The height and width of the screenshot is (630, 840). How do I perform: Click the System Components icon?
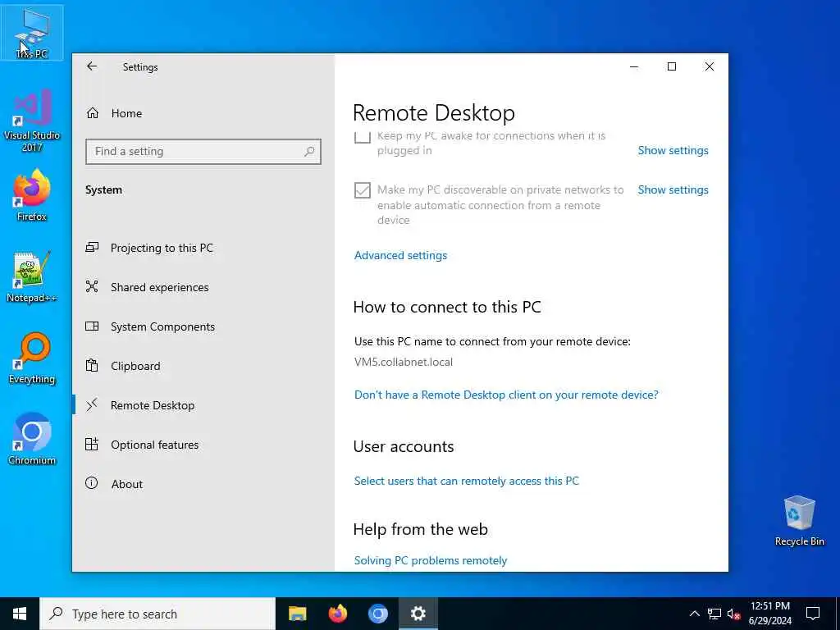(92, 326)
